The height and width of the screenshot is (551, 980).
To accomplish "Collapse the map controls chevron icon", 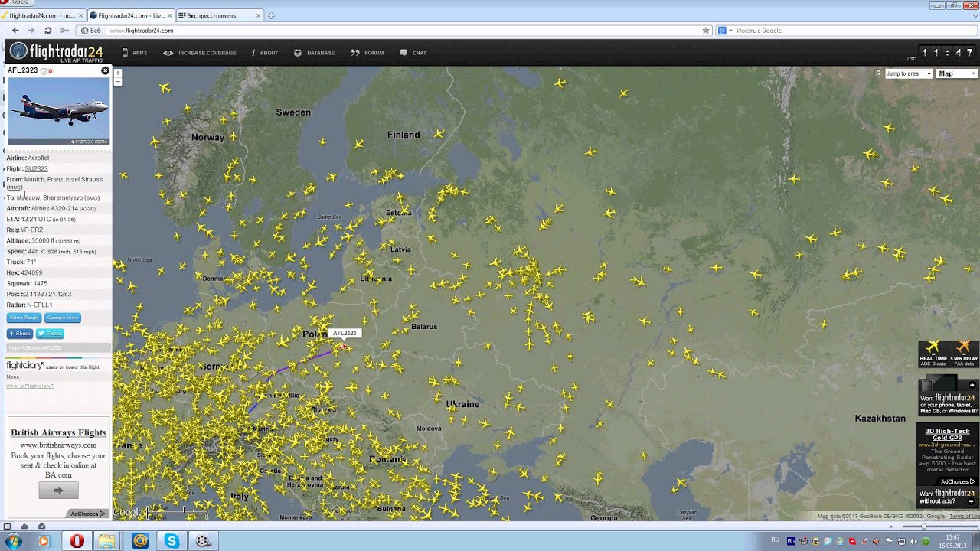I will [x=878, y=73].
